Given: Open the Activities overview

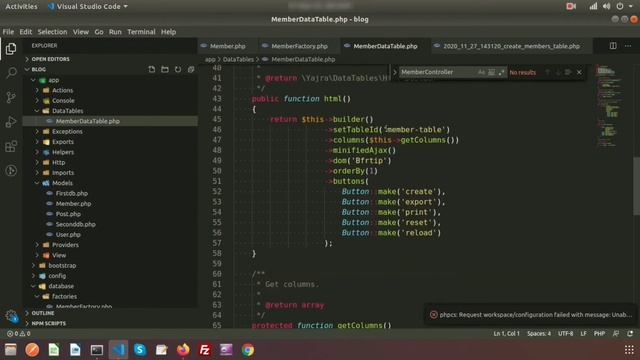Looking at the screenshot, I should [x=21, y=7].
